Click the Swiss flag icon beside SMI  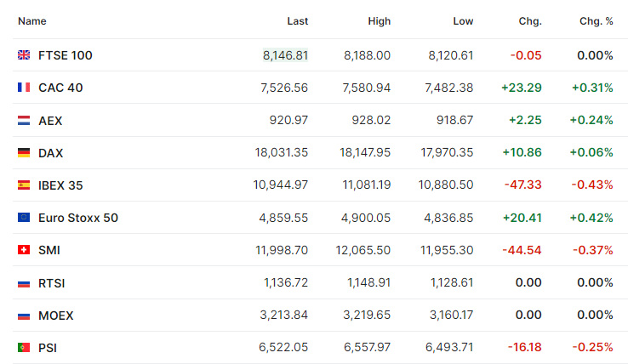coord(24,250)
